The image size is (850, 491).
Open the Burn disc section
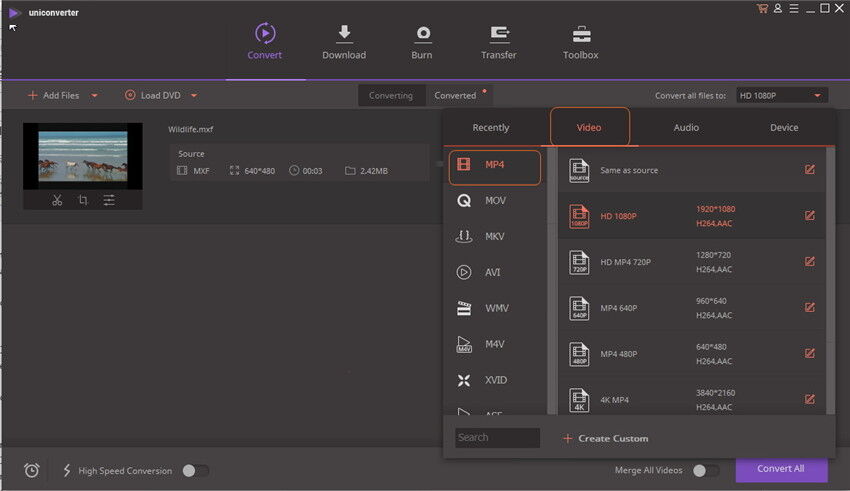(423, 34)
